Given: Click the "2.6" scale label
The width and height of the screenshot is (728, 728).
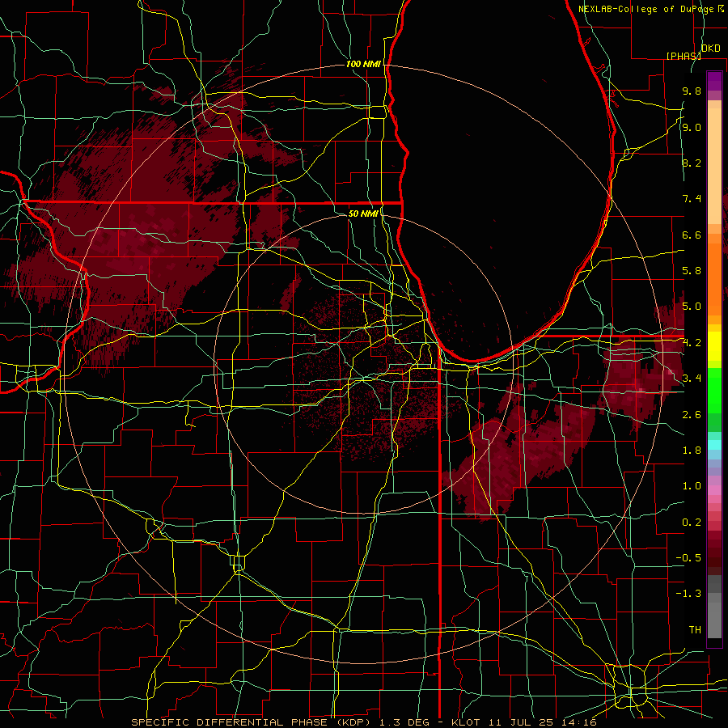Looking at the screenshot, I should [692, 415].
